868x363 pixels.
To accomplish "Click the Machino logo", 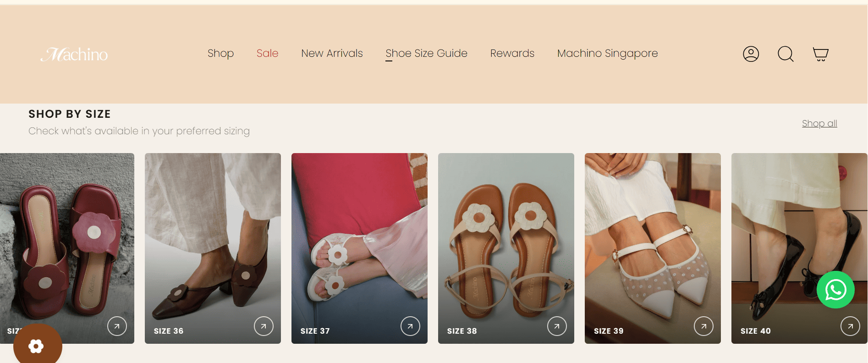I will [74, 54].
